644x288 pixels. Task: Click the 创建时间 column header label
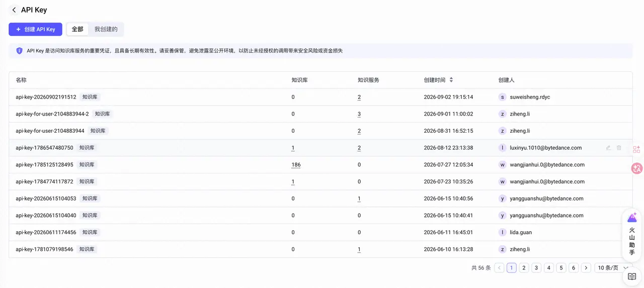(x=435, y=80)
